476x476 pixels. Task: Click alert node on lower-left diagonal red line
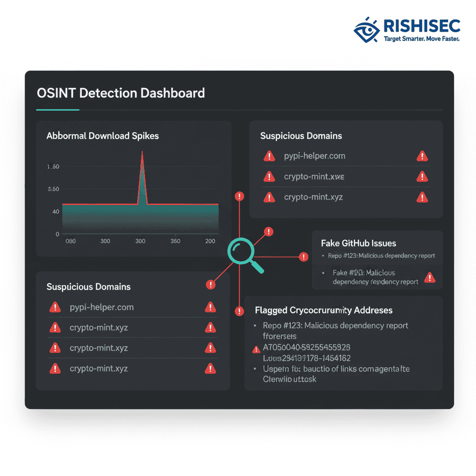click(211, 284)
